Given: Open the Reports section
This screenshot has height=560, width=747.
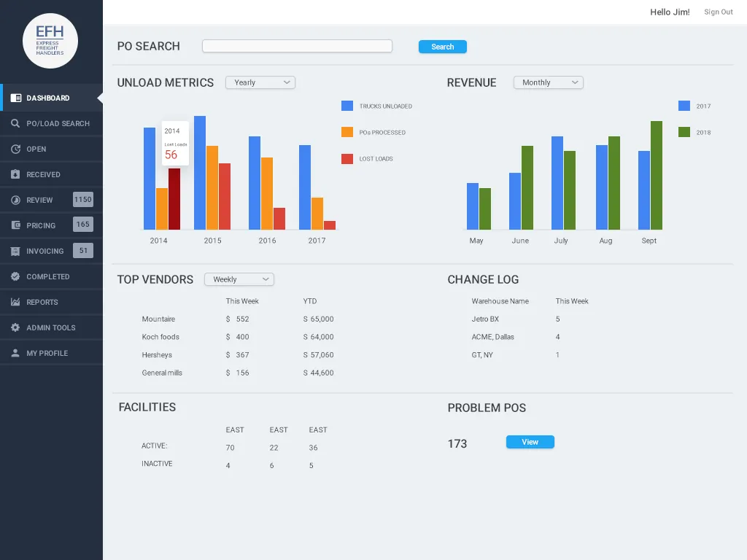Looking at the screenshot, I should pos(52,302).
